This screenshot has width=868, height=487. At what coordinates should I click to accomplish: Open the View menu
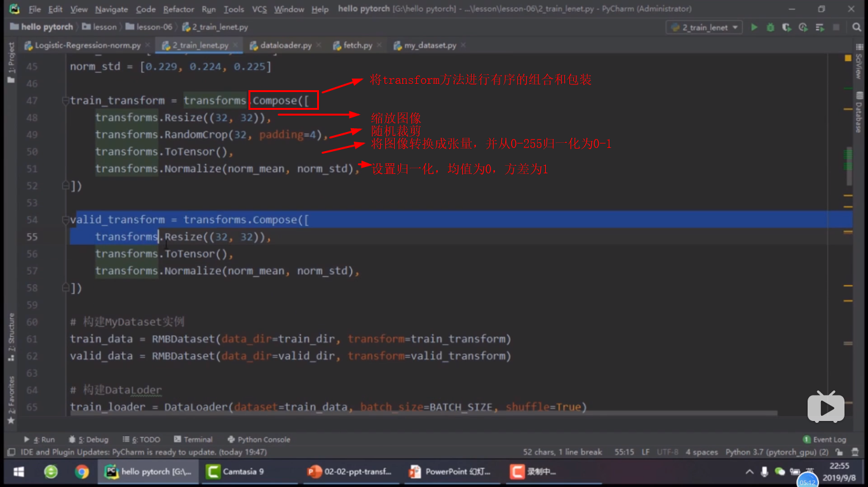click(79, 10)
